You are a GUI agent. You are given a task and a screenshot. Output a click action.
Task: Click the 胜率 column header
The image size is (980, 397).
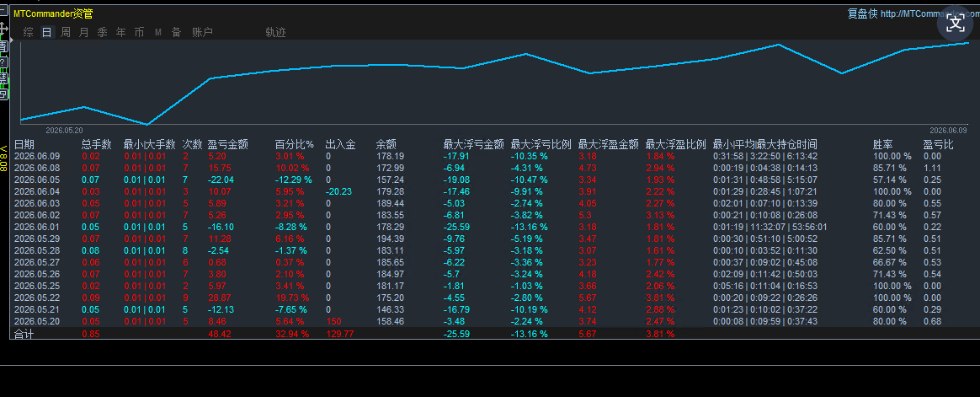click(883, 145)
